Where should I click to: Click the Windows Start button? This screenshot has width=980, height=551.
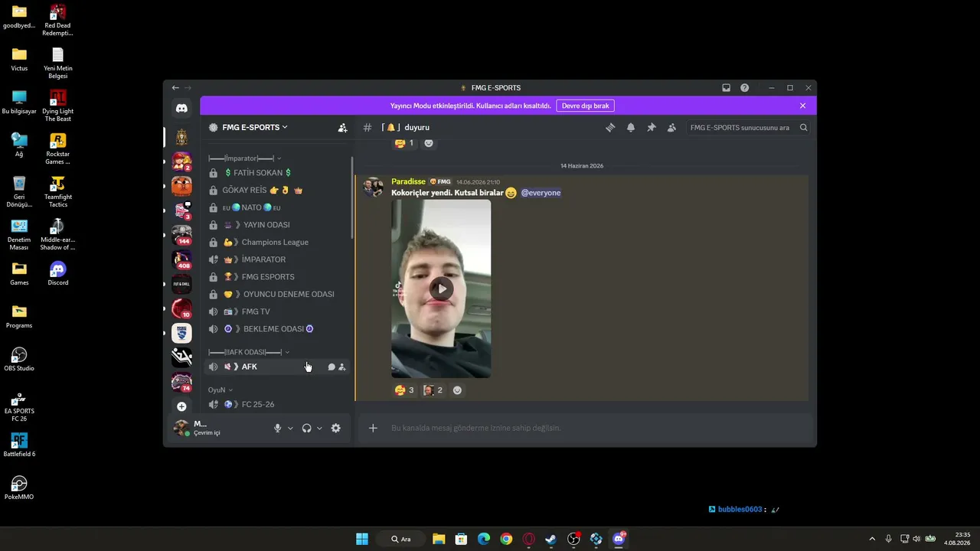pyautogui.click(x=362, y=539)
